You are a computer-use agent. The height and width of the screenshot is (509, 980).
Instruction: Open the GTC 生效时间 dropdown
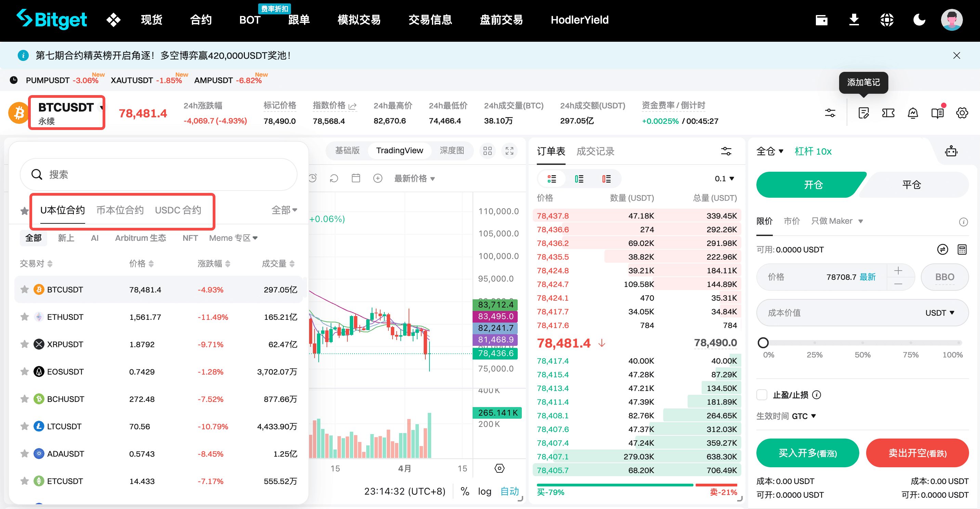(x=804, y=416)
